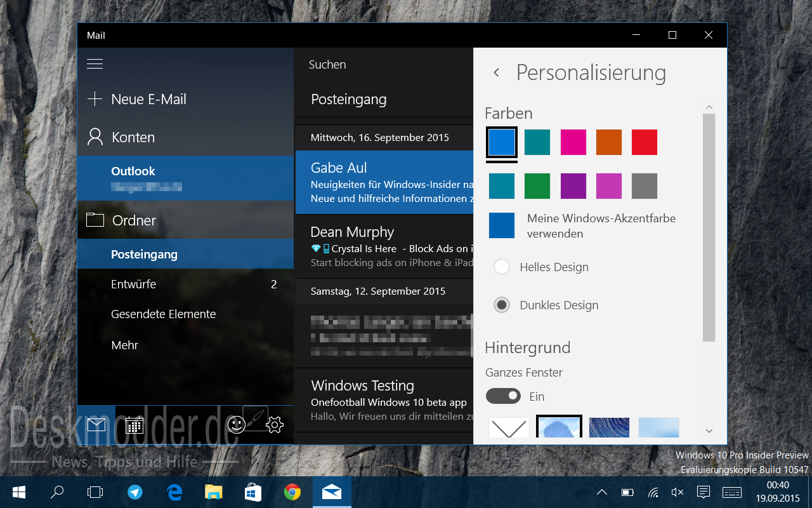
Task: Open the Windows Store from the taskbar
Action: tap(253, 492)
